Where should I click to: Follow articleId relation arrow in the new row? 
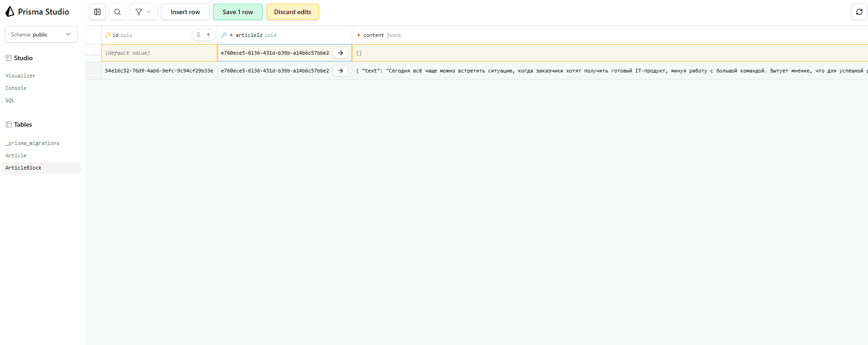point(340,53)
